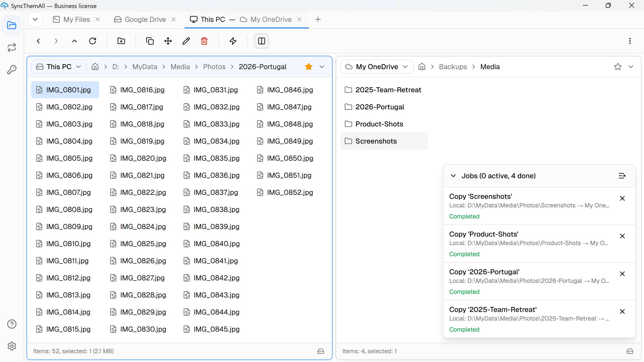Select file IMG_0808.jpg

tap(65, 209)
